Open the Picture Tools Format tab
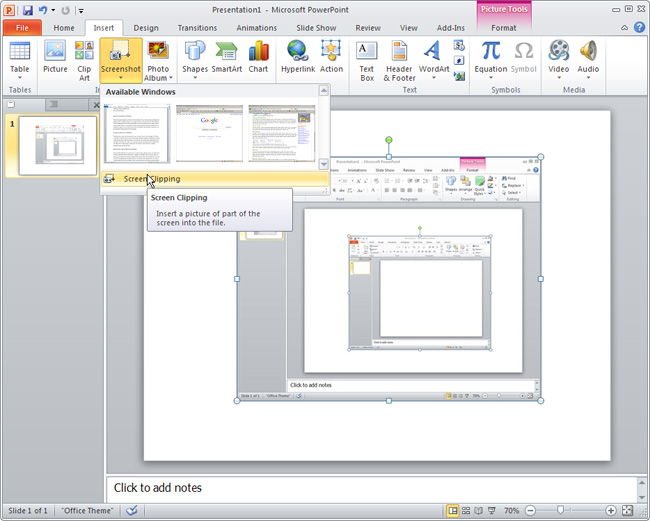Screen dimensions: 650x521 point(504,28)
